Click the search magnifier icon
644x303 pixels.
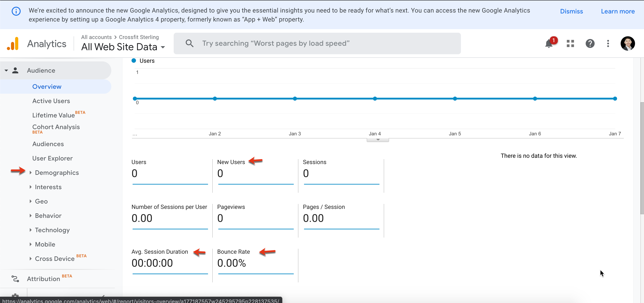point(190,43)
